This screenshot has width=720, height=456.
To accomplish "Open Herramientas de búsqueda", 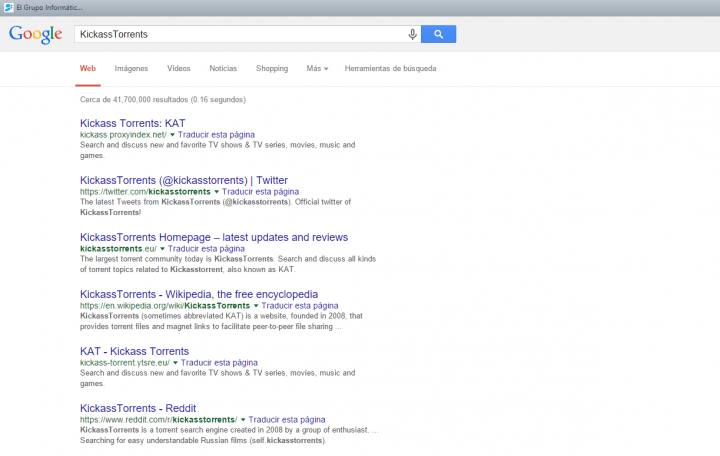I will [x=390, y=68].
